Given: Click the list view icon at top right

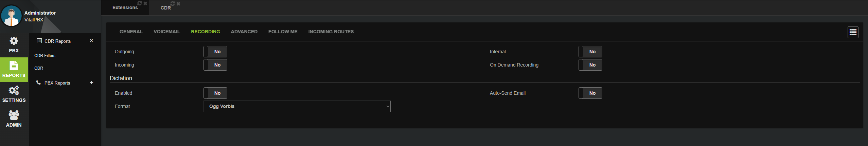Looking at the screenshot, I should pyautogui.click(x=853, y=32).
